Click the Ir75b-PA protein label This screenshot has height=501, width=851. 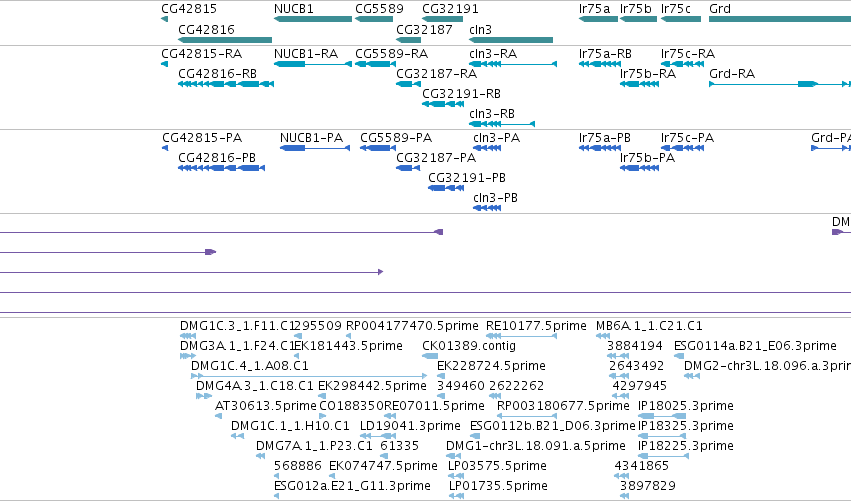(647, 157)
